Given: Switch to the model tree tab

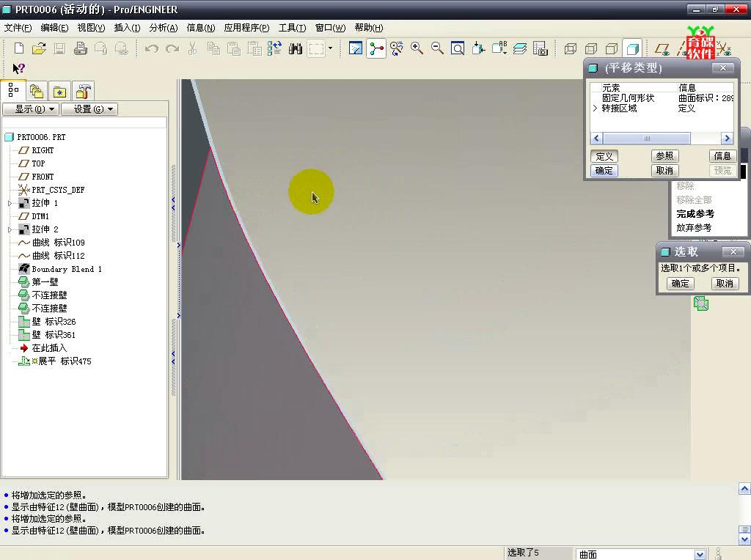Looking at the screenshot, I should click(x=13, y=90).
